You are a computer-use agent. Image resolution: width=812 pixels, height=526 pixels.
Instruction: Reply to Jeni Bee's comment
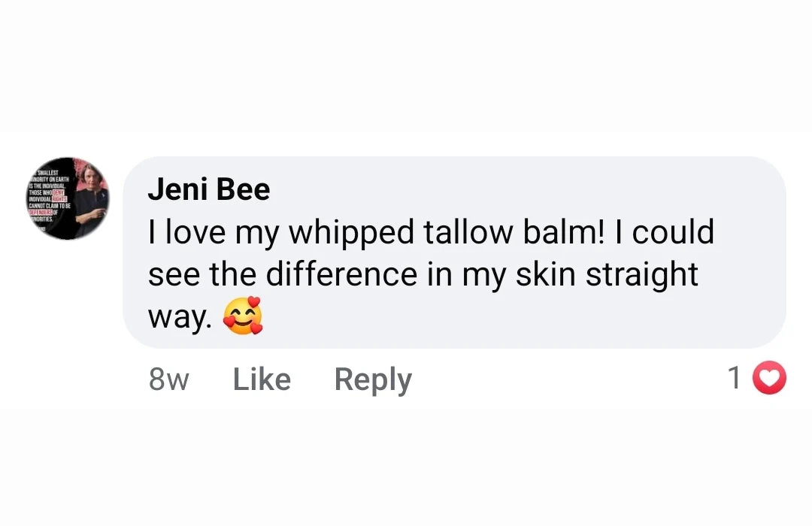(373, 379)
